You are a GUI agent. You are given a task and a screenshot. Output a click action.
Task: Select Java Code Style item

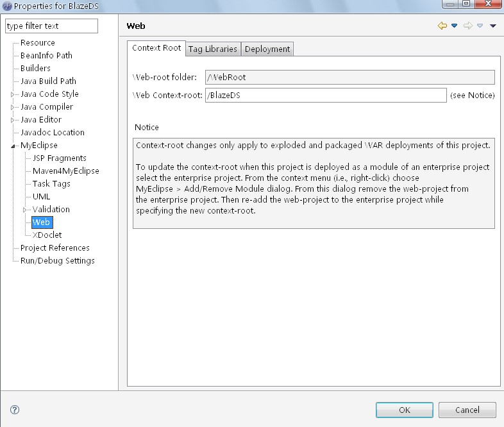tap(49, 94)
